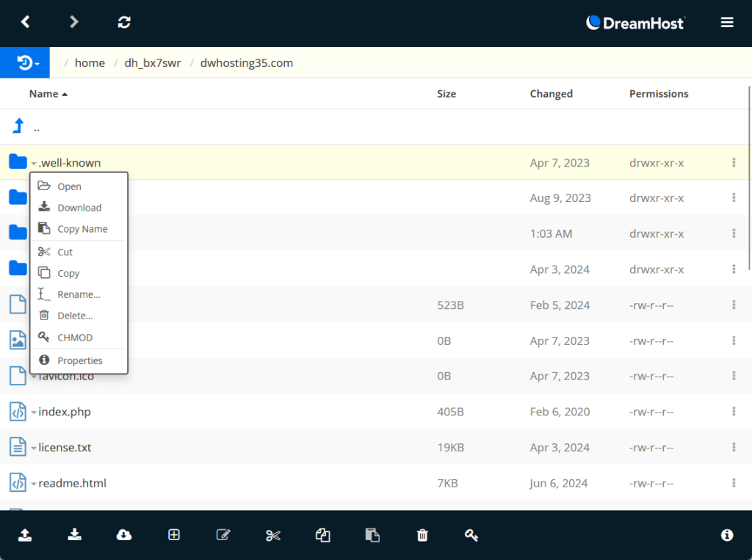Go forward with the right arrow
The height and width of the screenshot is (560, 752).
(x=73, y=22)
